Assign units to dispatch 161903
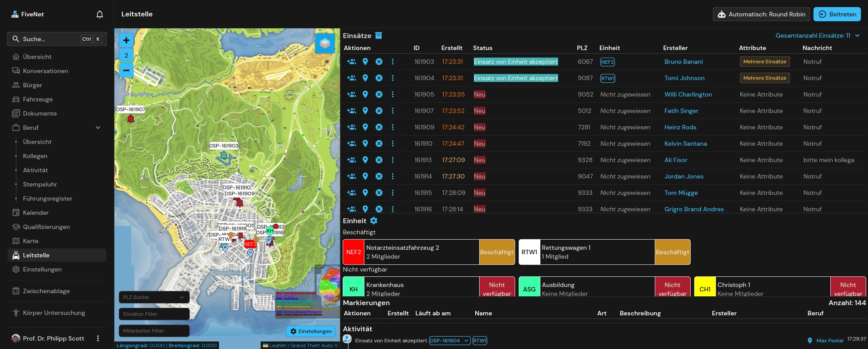This screenshot has width=868, height=349. 352,62
